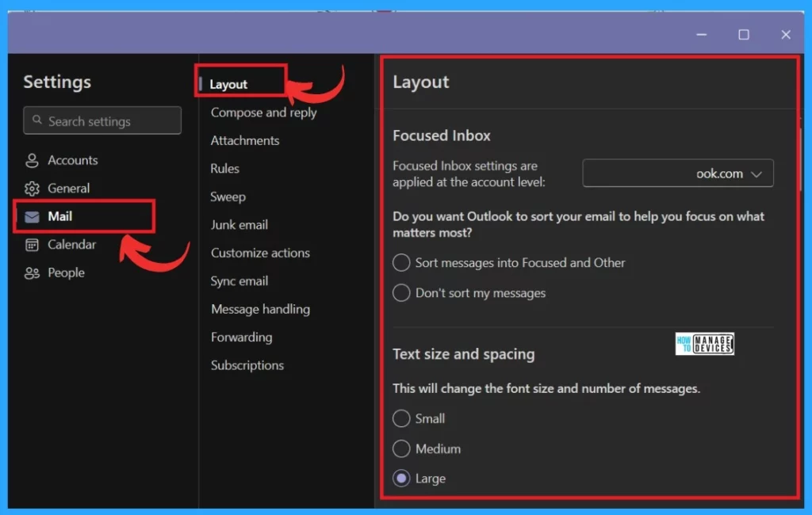
Task: Minimize the Settings window
Action: coord(701,35)
